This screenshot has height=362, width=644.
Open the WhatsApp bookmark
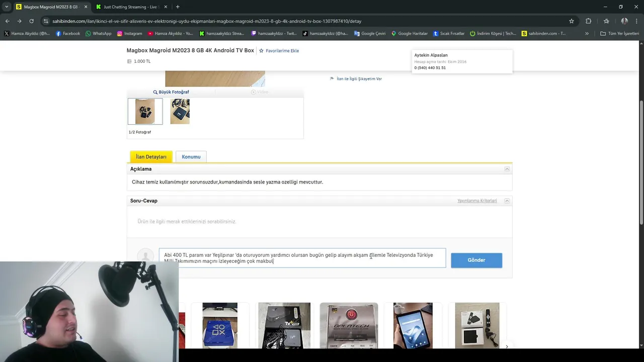coord(99,34)
